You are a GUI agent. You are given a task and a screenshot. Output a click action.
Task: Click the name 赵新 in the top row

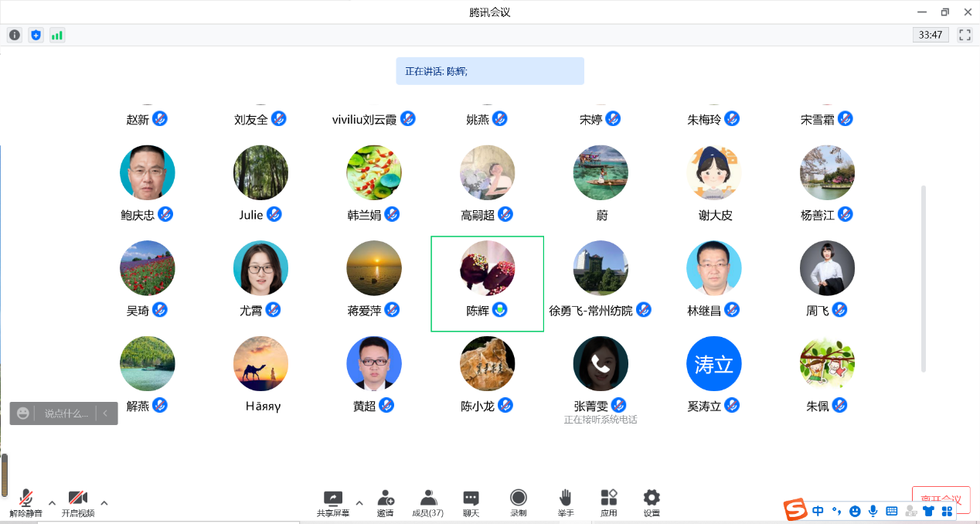138,120
